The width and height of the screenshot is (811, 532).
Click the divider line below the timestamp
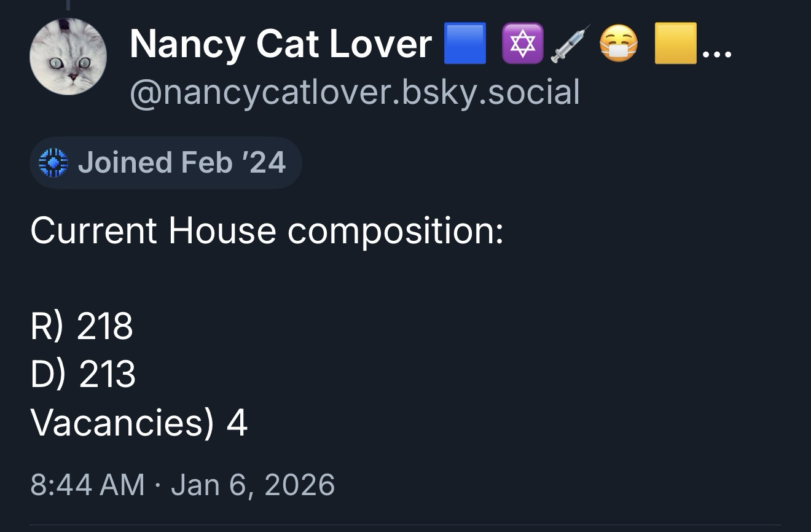[405, 526]
